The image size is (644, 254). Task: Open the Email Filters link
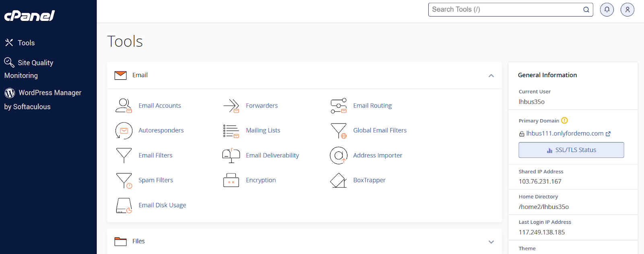pyautogui.click(x=155, y=155)
